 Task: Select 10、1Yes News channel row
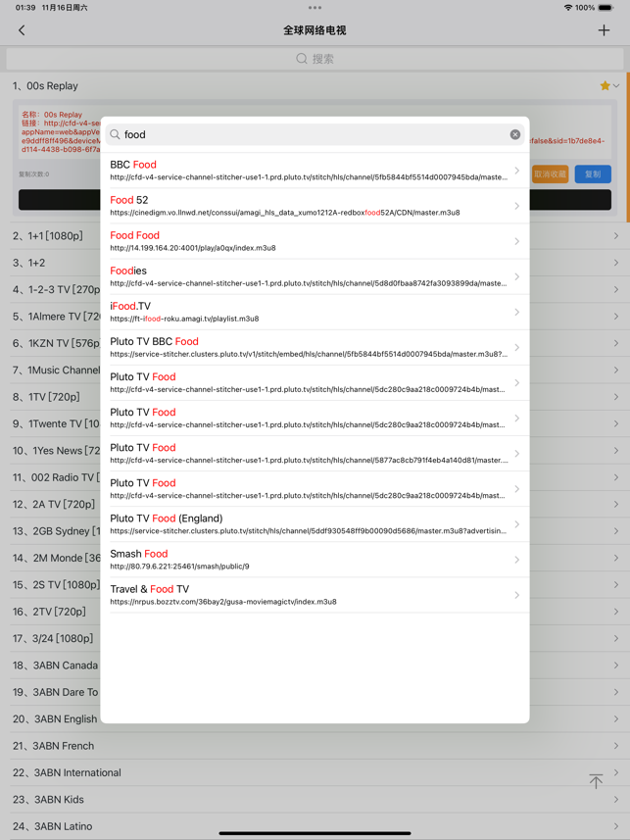pos(315,451)
